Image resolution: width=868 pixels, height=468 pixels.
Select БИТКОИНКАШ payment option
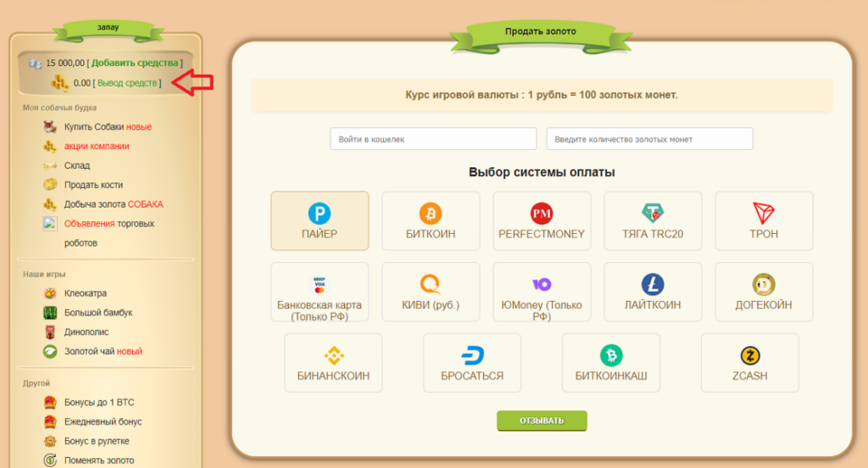(x=611, y=363)
